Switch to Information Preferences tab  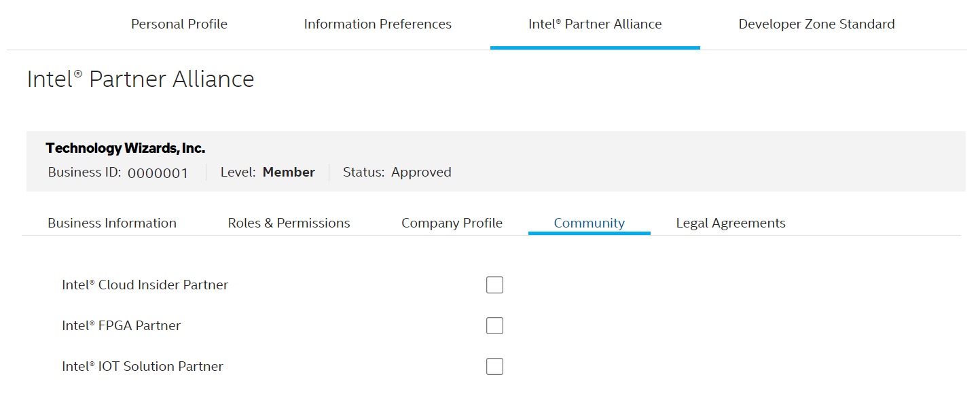378,24
